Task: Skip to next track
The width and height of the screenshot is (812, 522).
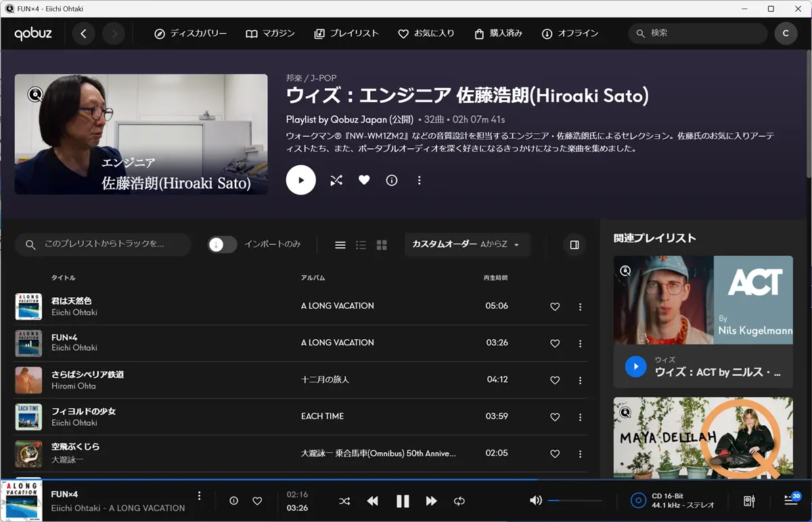Action: 432,501
